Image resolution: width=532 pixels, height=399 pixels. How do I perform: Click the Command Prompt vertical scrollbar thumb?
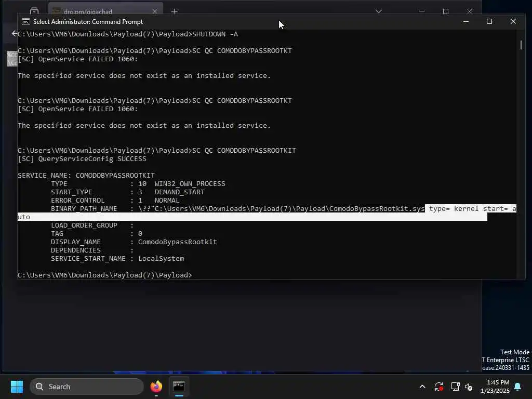(x=521, y=45)
